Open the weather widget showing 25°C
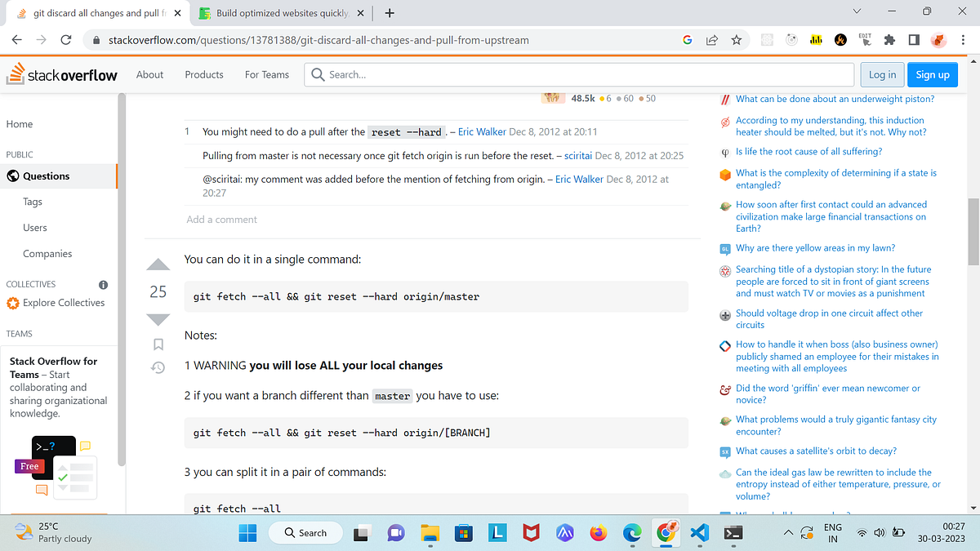 pyautogui.click(x=53, y=532)
